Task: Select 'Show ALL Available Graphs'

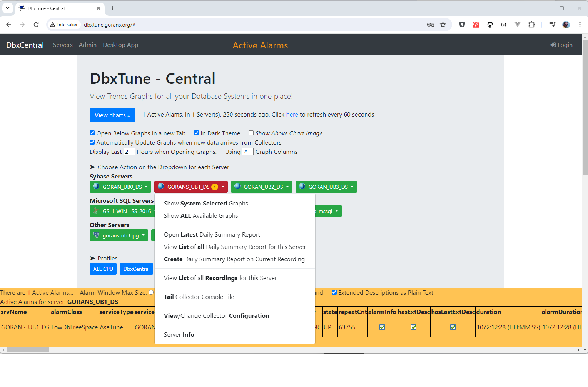Action: coord(235,215)
